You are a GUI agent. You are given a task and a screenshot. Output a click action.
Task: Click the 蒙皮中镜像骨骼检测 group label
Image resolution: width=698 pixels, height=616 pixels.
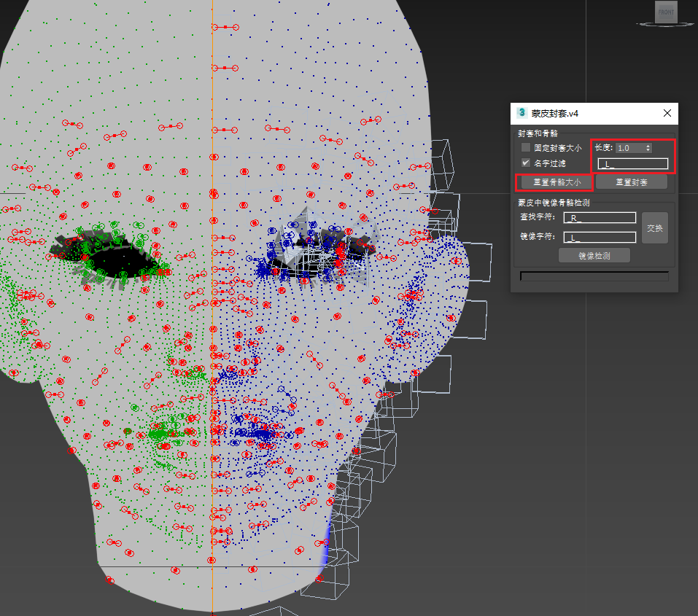click(554, 203)
